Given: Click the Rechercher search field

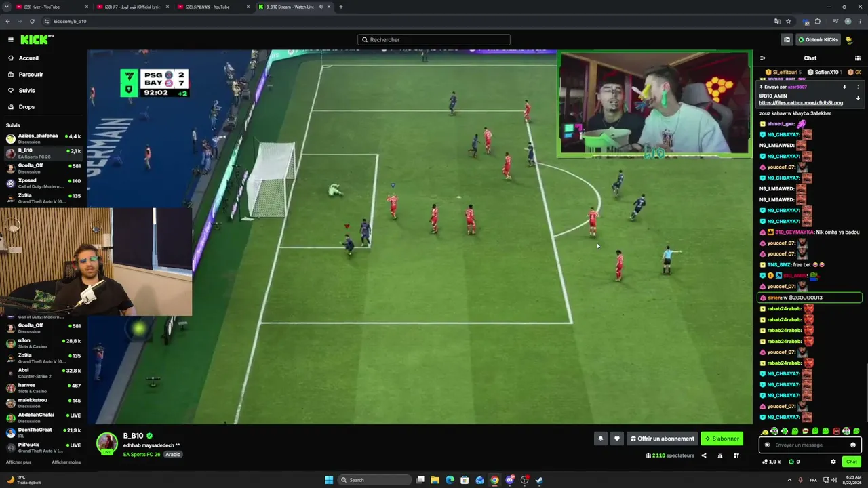Looking at the screenshot, I should [434, 40].
